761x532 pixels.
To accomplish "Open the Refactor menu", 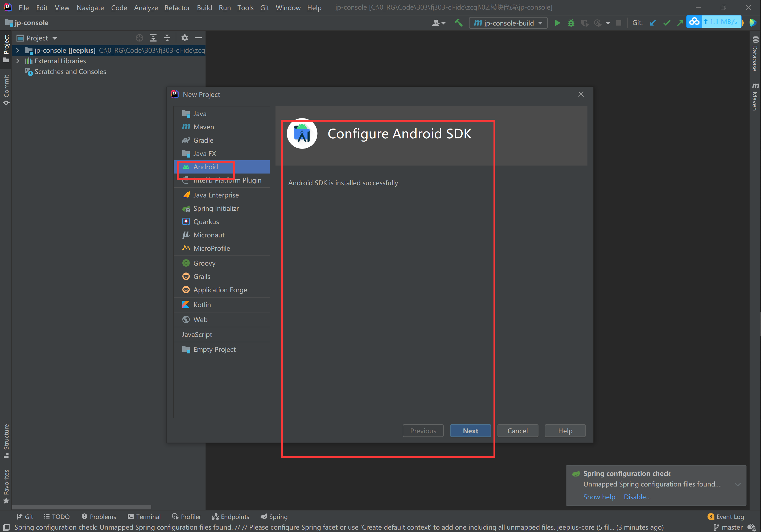I will 177,7.
